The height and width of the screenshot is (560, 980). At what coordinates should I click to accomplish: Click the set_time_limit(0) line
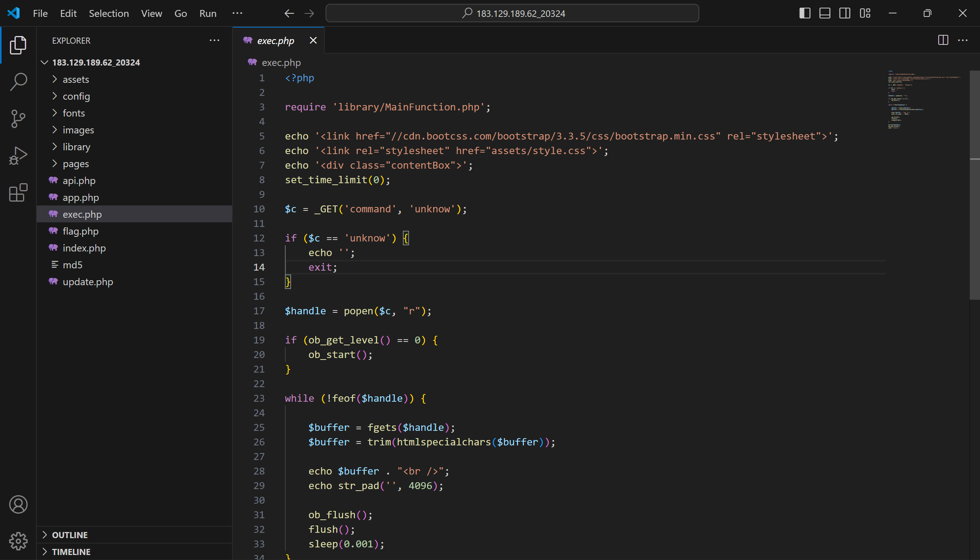pyautogui.click(x=337, y=180)
